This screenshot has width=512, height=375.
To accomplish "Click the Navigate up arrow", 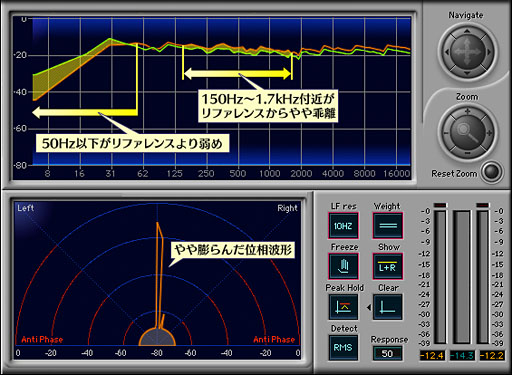I will (x=467, y=31).
